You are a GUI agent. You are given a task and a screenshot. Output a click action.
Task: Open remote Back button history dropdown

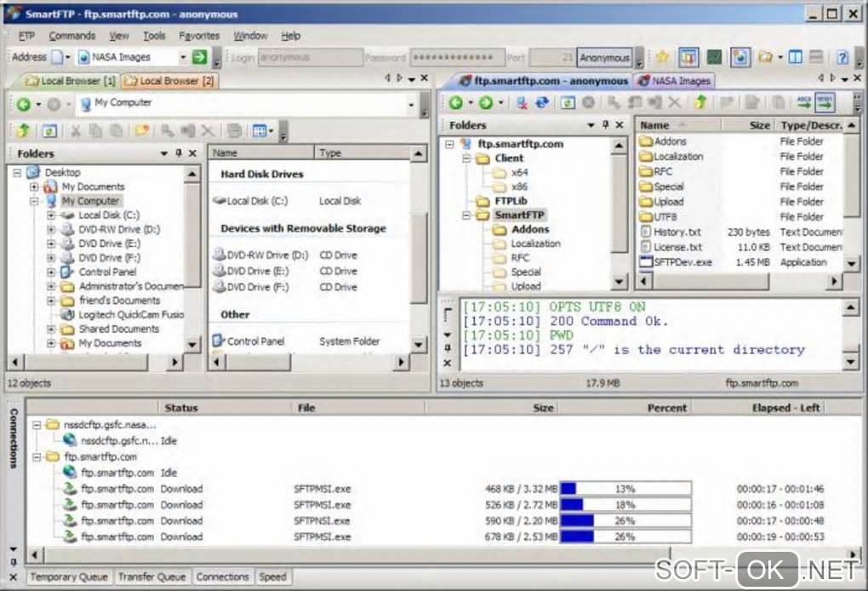470,103
